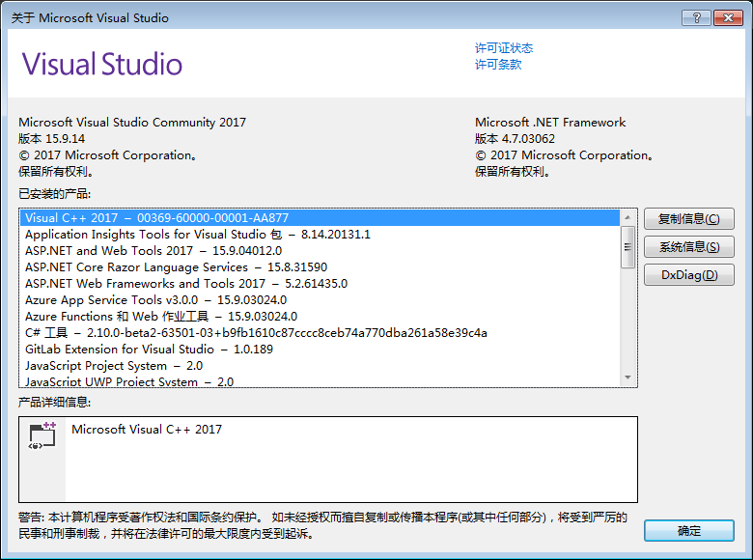Click the 系统信息(S) button

(688, 247)
